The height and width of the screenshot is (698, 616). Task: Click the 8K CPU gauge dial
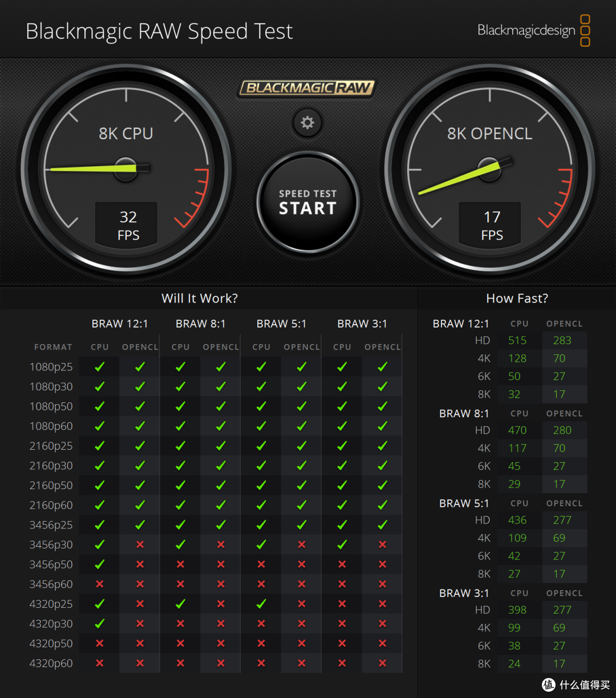[x=126, y=170]
